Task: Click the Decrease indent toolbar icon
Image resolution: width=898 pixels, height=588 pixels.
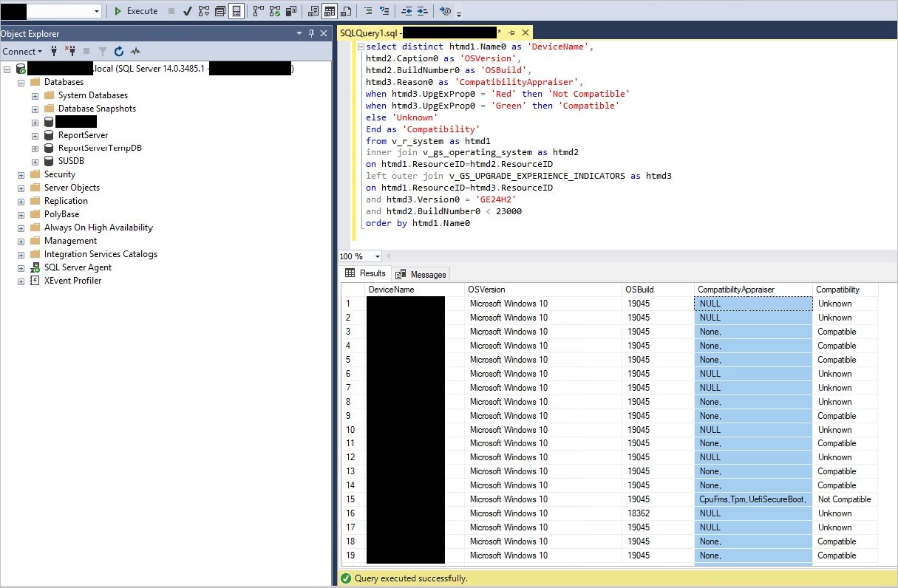Action: (407, 11)
